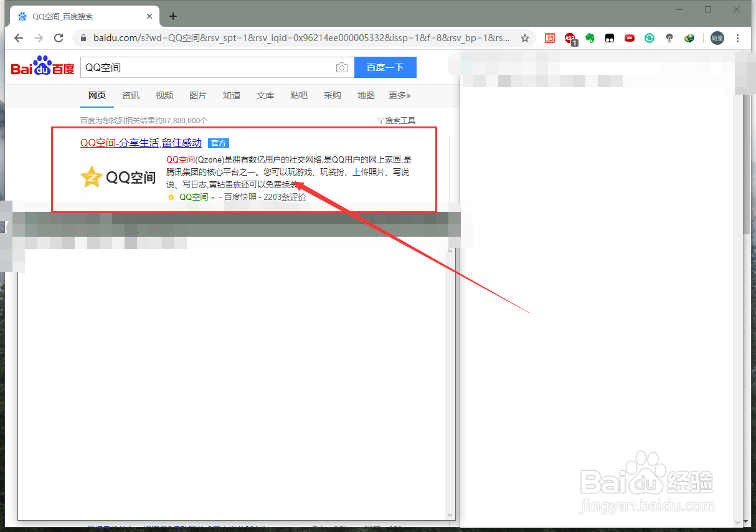The width and height of the screenshot is (756, 532).
Task: Open the red fast-forward extension icon
Action: click(630, 38)
